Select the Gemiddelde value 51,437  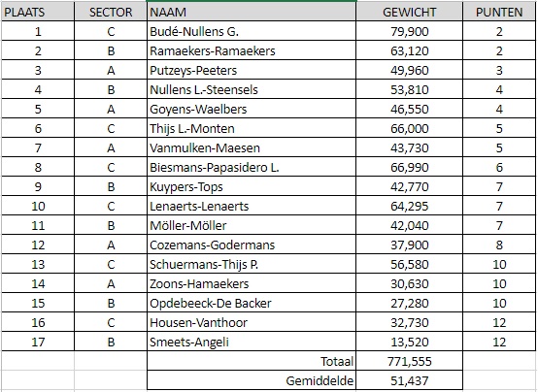tap(410, 380)
